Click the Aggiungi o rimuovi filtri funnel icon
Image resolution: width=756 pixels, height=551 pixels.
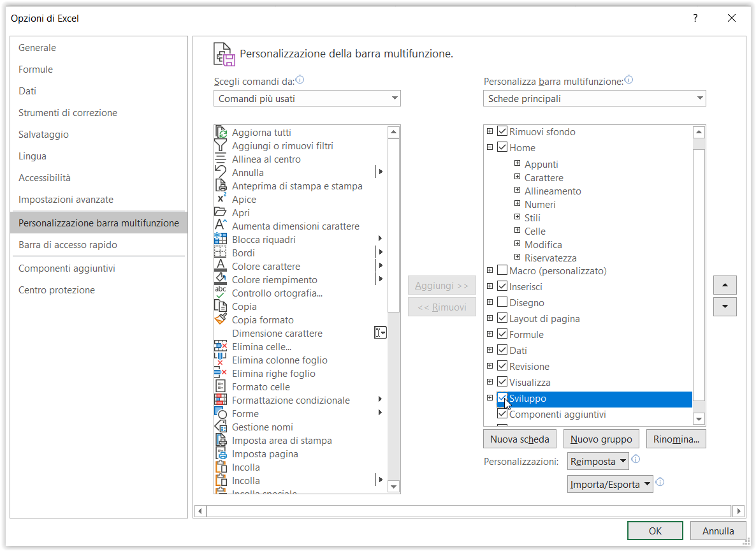[x=221, y=145]
